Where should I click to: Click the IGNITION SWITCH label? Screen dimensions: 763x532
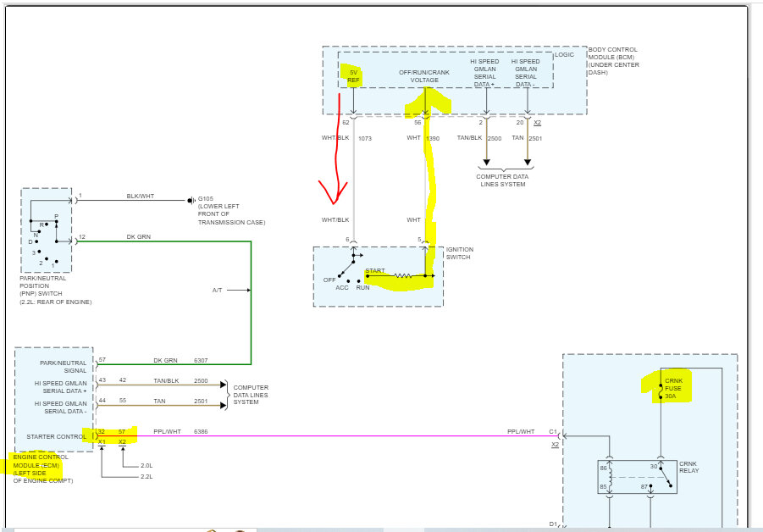459,253
